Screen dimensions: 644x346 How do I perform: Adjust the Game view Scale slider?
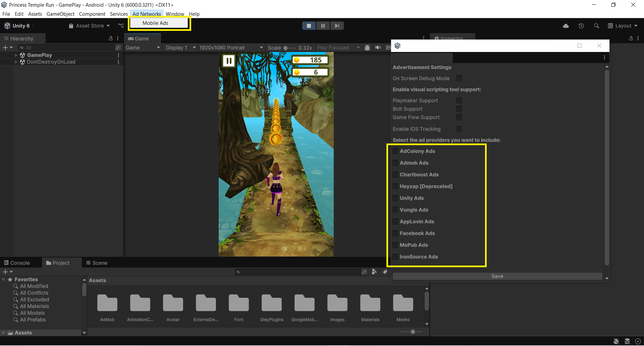point(286,48)
